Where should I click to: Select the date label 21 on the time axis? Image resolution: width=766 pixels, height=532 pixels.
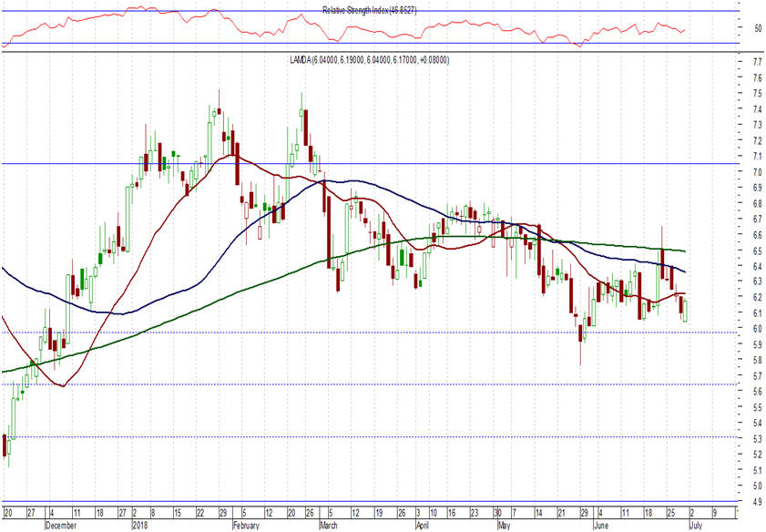561,513
